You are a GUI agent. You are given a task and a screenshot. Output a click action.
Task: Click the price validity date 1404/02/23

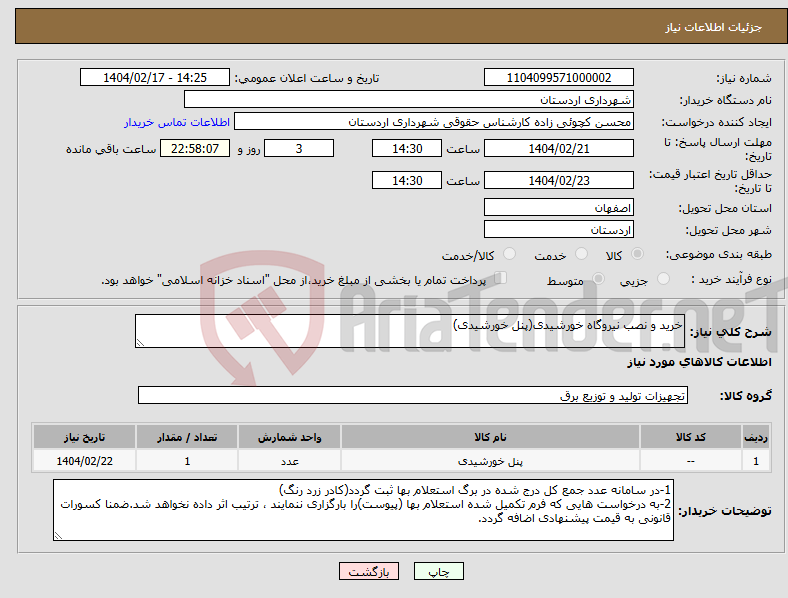[x=559, y=180]
